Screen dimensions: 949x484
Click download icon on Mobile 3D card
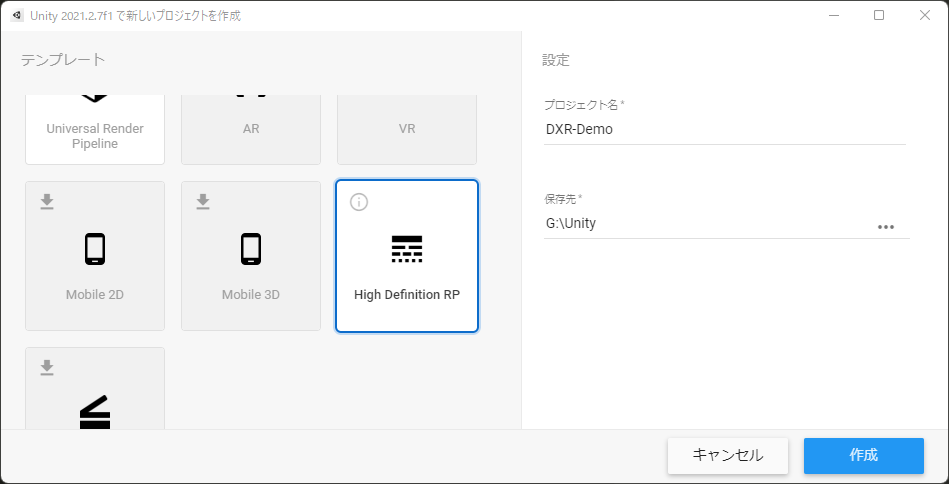pyautogui.click(x=203, y=202)
